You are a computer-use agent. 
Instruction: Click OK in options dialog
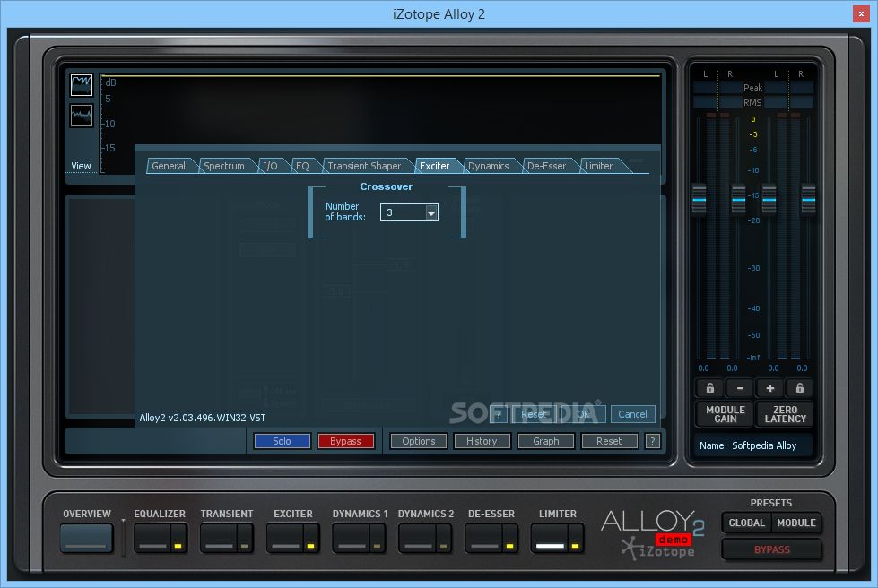(x=583, y=414)
